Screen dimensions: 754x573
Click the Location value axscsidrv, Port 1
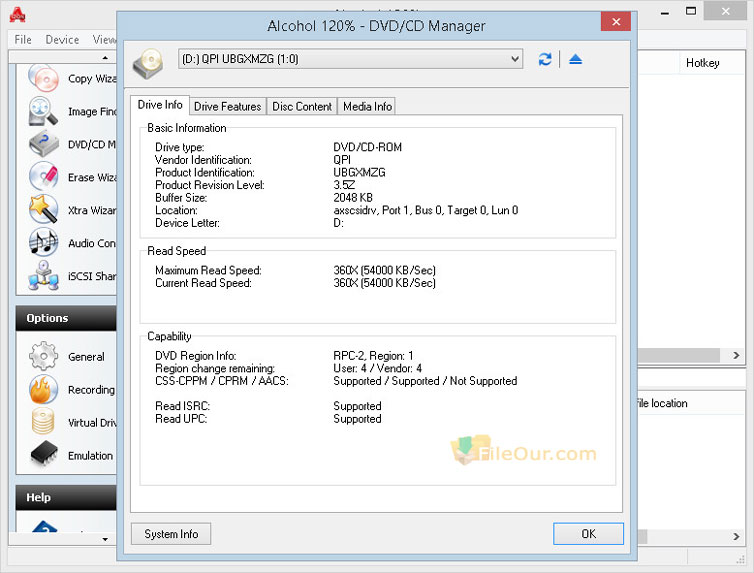point(426,210)
